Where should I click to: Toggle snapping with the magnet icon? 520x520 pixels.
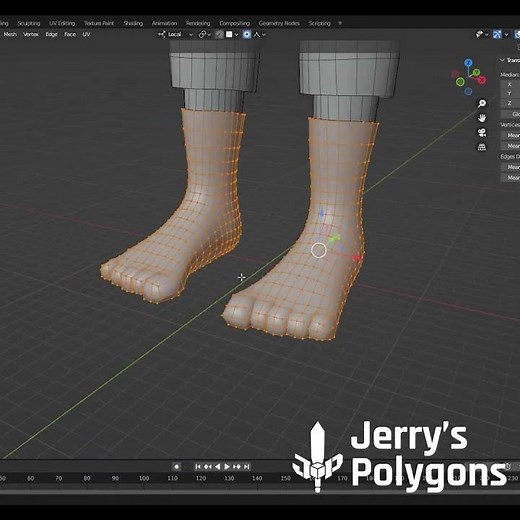(219, 34)
